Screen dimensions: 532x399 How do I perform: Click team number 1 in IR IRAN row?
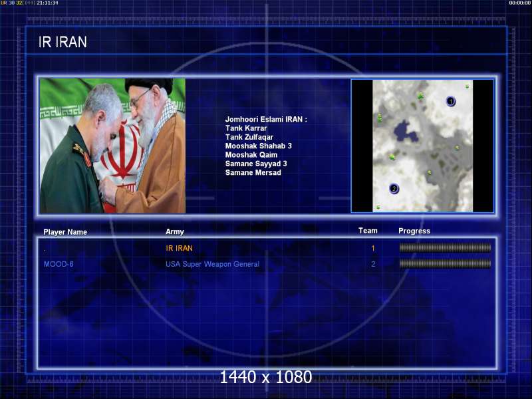pyautogui.click(x=373, y=248)
